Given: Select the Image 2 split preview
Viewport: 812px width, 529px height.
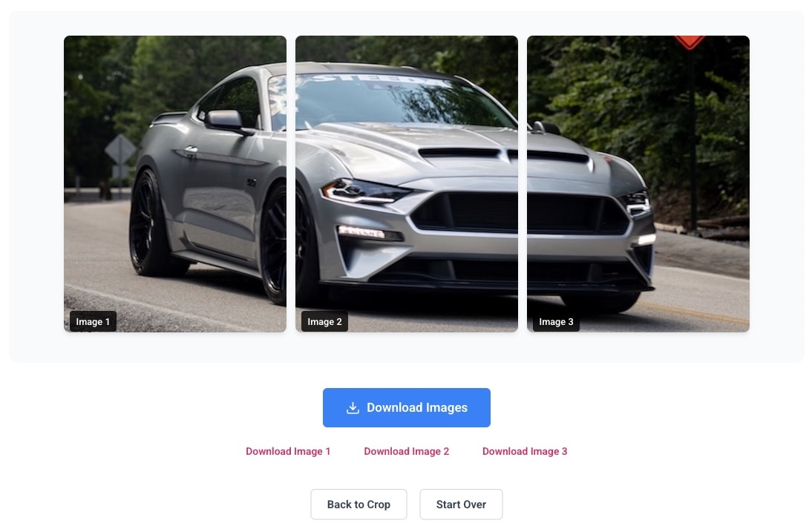Looking at the screenshot, I should click(407, 184).
